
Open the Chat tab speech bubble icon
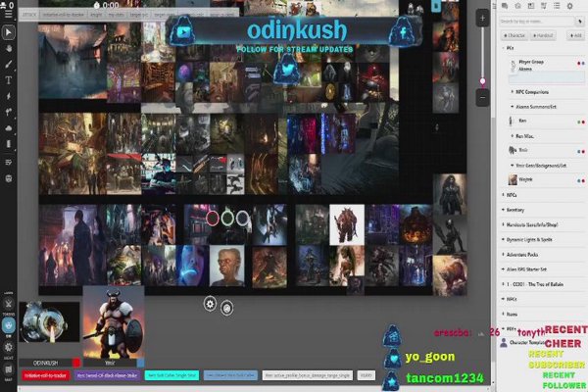pyautogui.click(x=505, y=6)
